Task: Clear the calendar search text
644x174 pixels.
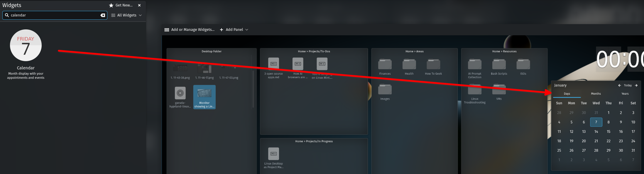Action: pyautogui.click(x=103, y=15)
